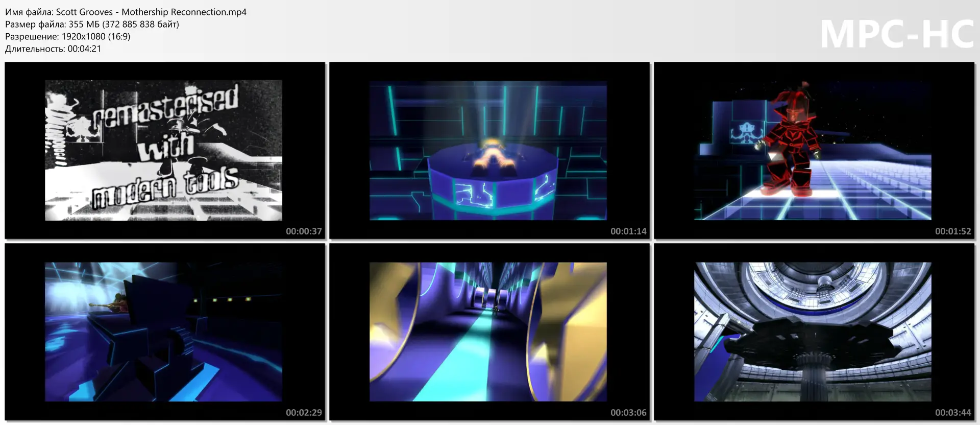Select the thumbnail stamped 00:01:14
The image size is (980, 425).
(x=489, y=150)
